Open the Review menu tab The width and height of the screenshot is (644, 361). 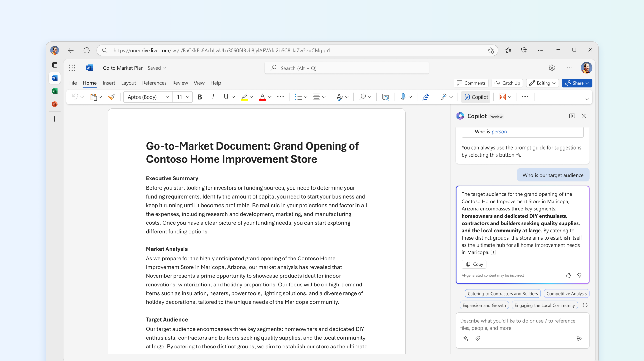(180, 83)
